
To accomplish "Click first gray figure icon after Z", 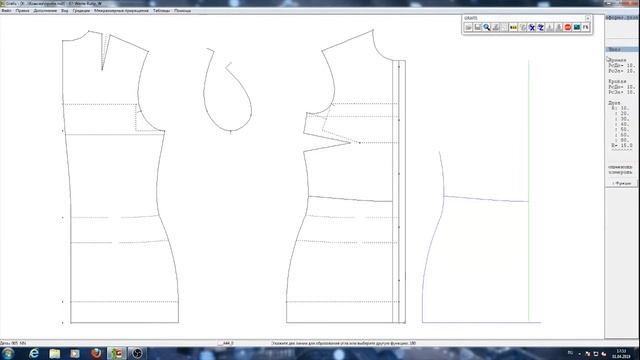I will (x=550, y=27).
